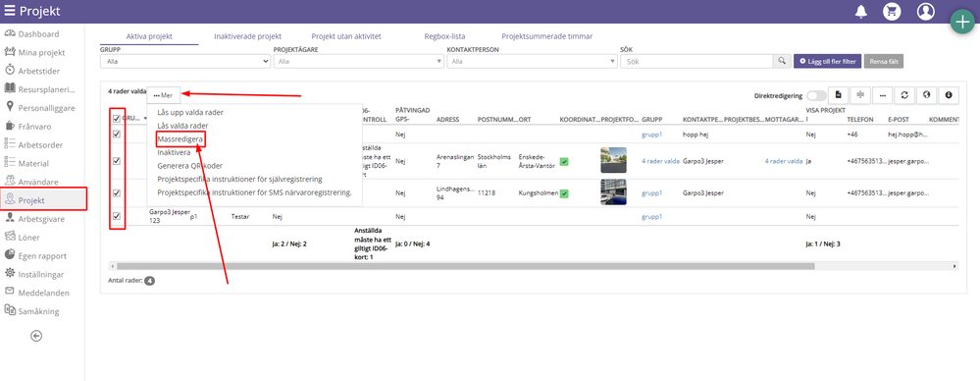980x381 pixels.
Task: Click the green plus add button
Action: point(962,22)
